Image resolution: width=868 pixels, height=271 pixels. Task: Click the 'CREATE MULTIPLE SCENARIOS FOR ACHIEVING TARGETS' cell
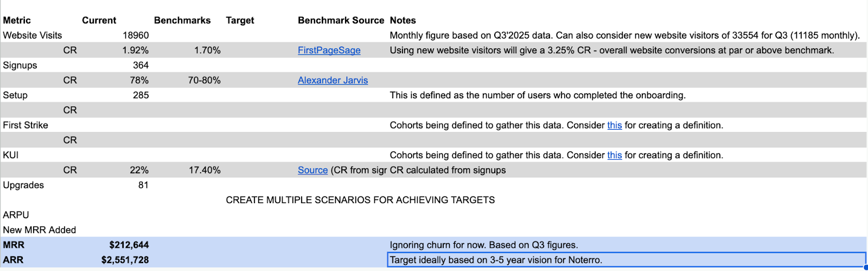360,200
